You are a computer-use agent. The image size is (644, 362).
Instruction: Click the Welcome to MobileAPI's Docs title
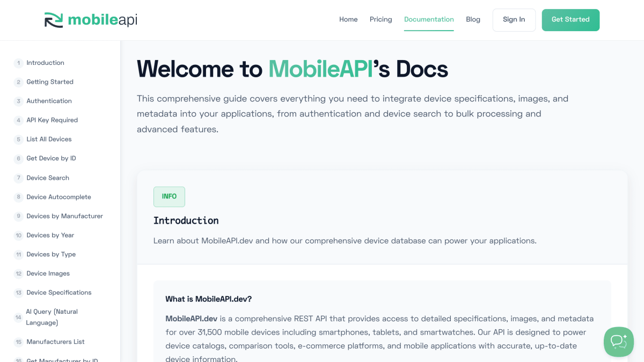point(292,69)
